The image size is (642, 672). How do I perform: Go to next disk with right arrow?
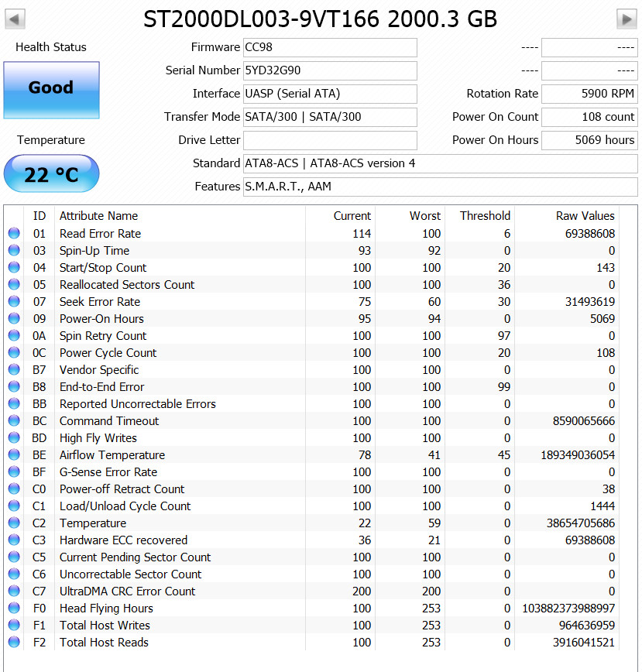pos(627,19)
